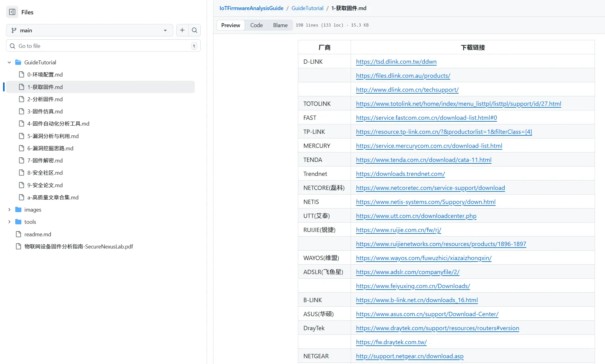
Task: Open file 5-漏洞分析与利用.md
Action: 53,136
